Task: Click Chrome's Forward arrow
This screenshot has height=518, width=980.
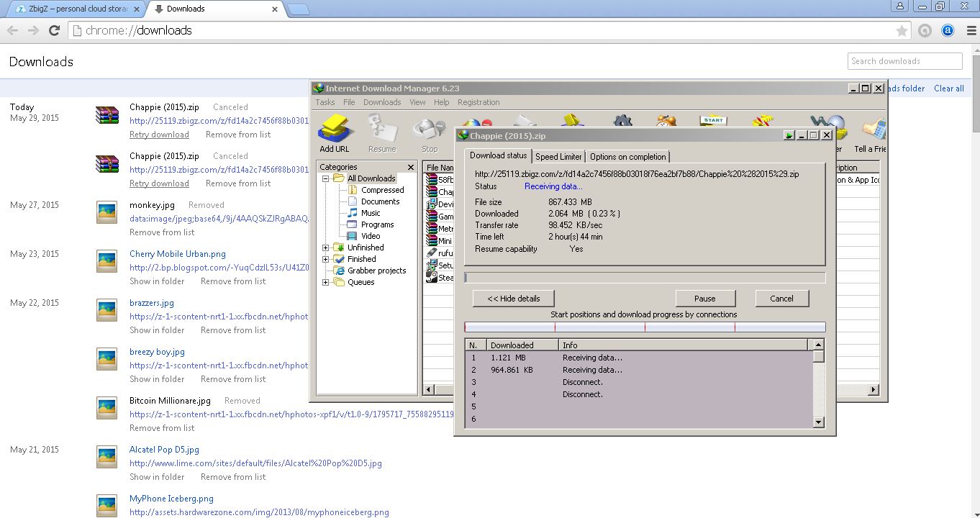Action: coord(33,30)
